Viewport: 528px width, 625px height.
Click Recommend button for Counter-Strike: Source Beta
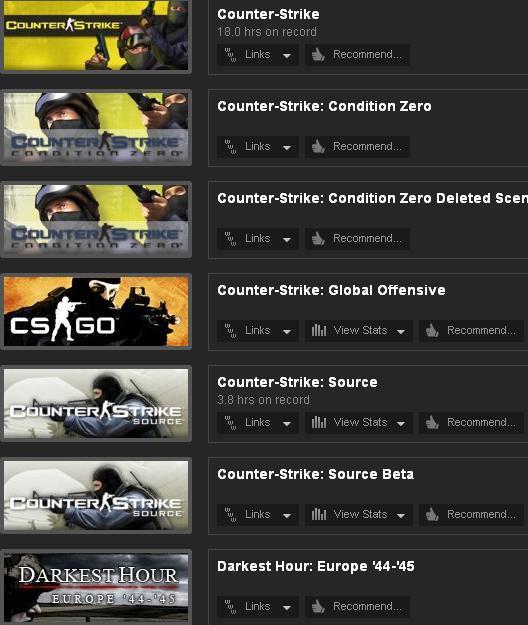point(471,515)
